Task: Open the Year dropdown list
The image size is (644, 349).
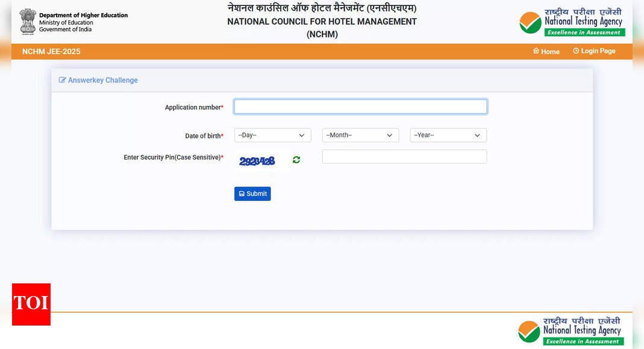Action: click(448, 135)
